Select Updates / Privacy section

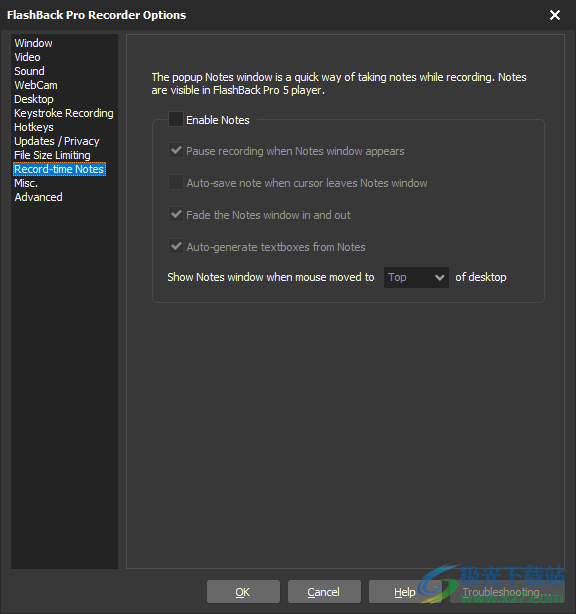57,141
